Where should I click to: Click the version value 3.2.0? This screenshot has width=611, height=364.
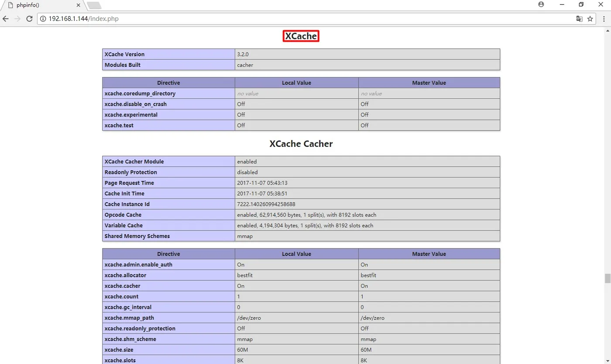click(x=243, y=54)
